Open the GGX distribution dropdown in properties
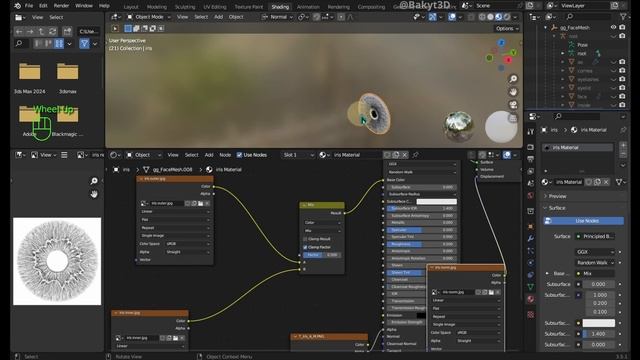The image size is (640, 360). click(595, 252)
